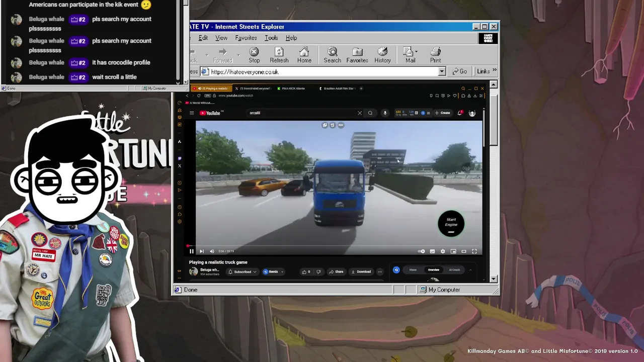Image resolution: width=644 pixels, height=362 pixels.
Task: Click the grayed Forward toolbar button
Action: click(222, 55)
